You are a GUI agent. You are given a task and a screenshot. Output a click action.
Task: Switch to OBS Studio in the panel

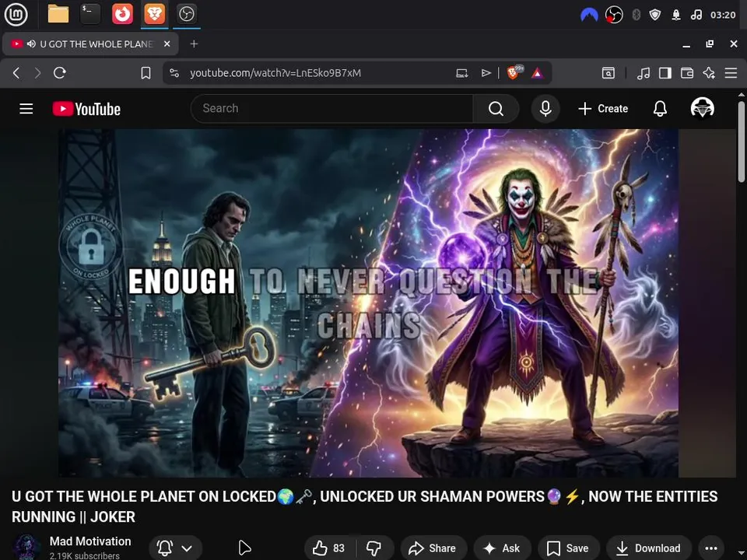[186, 14]
